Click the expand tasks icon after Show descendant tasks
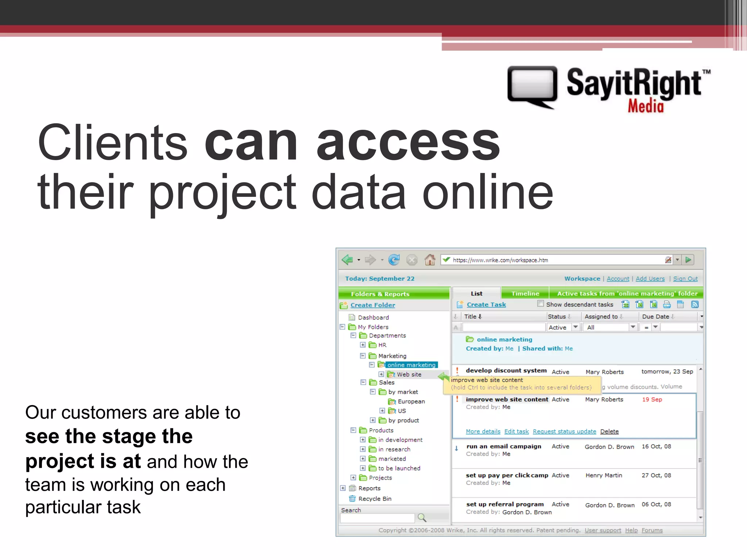Screen dimensions: 747x560 click(625, 304)
